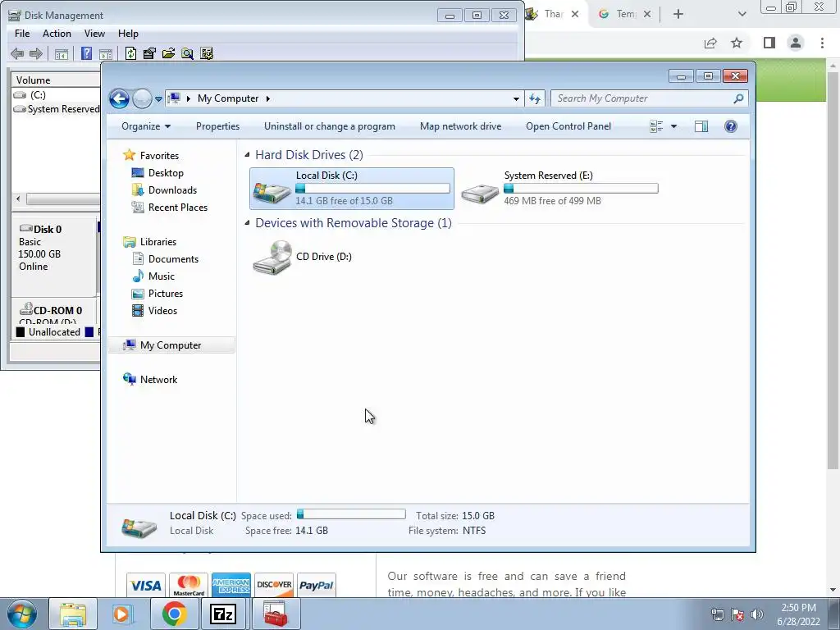Open Windows Start menu
The height and width of the screenshot is (630, 840).
tap(22, 614)
